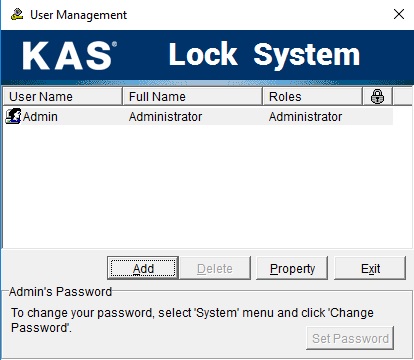Click the padlock column header icon
The width and height of the screenshot is (414, 360).
[377, 97]
